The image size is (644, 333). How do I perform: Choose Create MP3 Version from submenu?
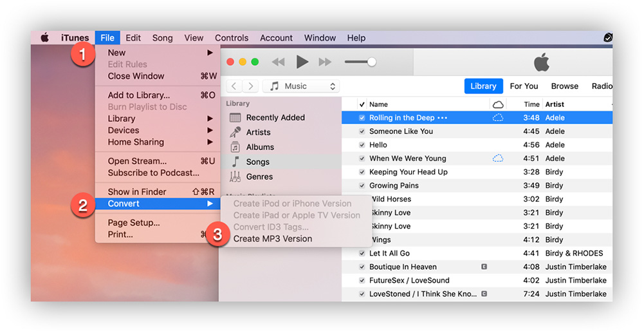(x=272, y=238)
